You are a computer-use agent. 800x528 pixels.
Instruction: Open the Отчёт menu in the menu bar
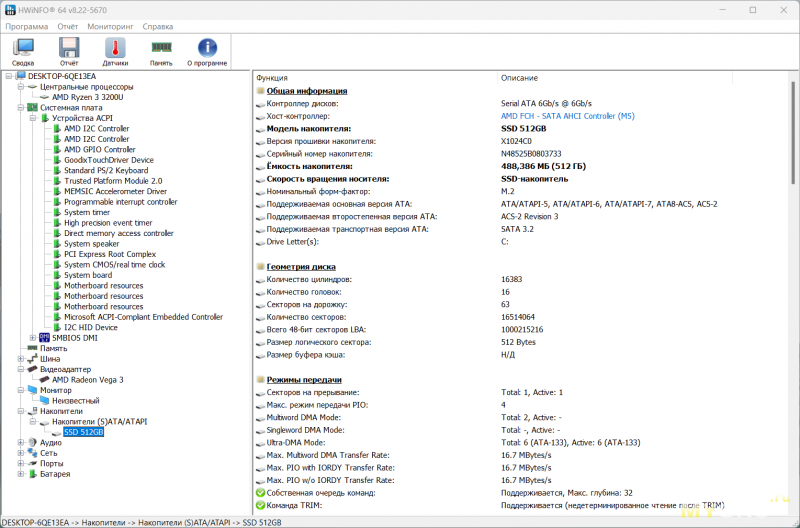(68, 27)
